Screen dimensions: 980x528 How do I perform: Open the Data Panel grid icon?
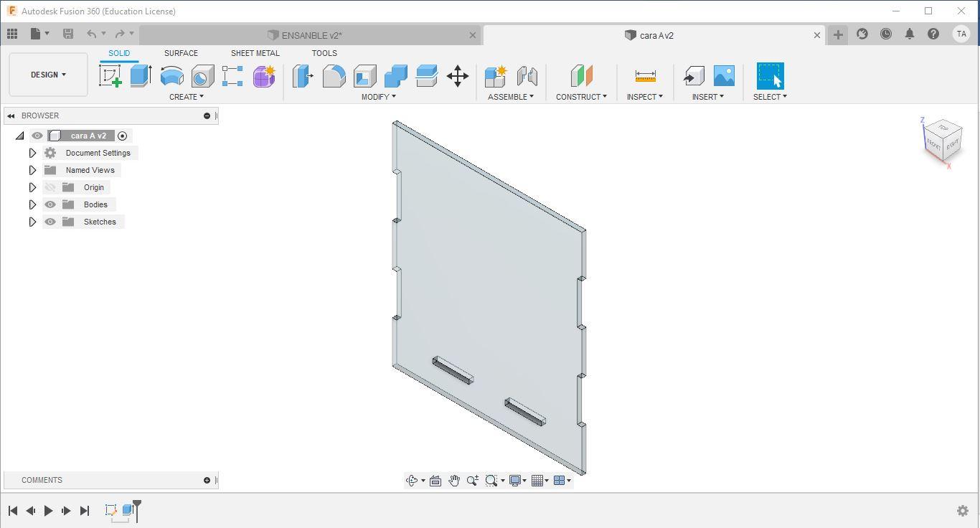(12, 34)
